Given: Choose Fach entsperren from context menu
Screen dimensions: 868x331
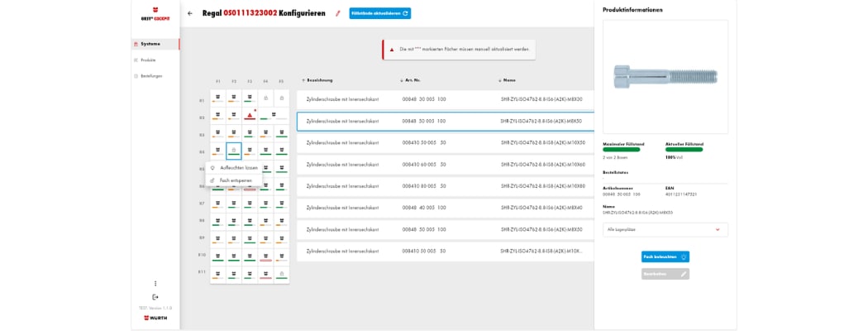Looking at the screenshot, I should coord(235,180).
